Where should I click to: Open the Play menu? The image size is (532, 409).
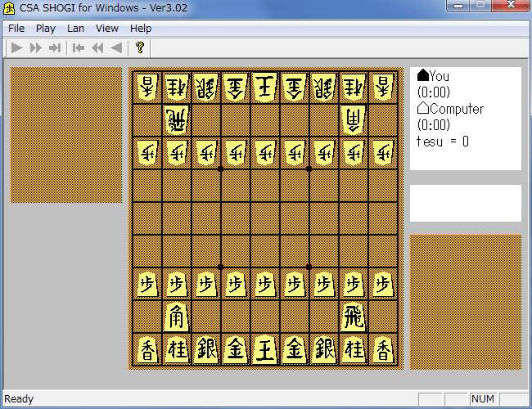tap(46, 29)
